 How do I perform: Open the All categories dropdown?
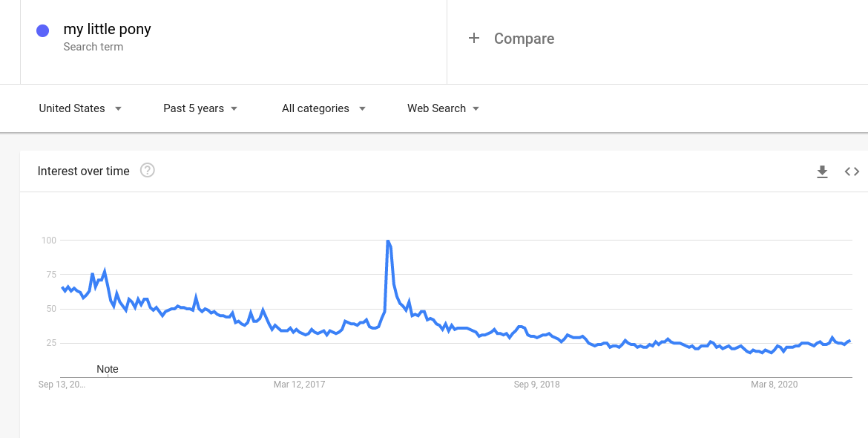tap(323, 108)
